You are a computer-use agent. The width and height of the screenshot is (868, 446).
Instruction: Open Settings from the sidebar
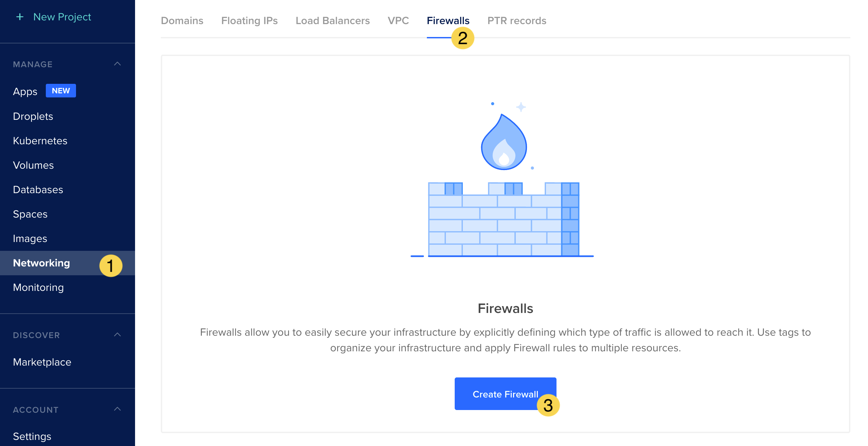tap(32, 436)
